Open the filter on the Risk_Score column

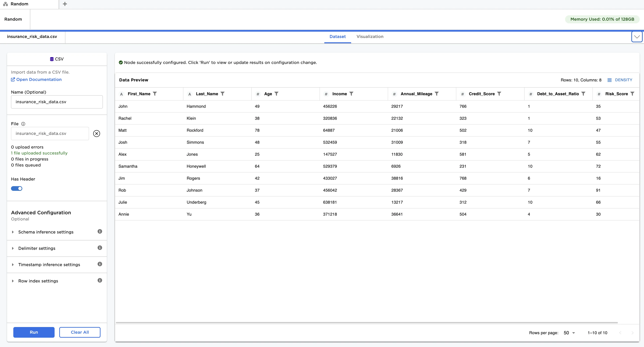633,94
